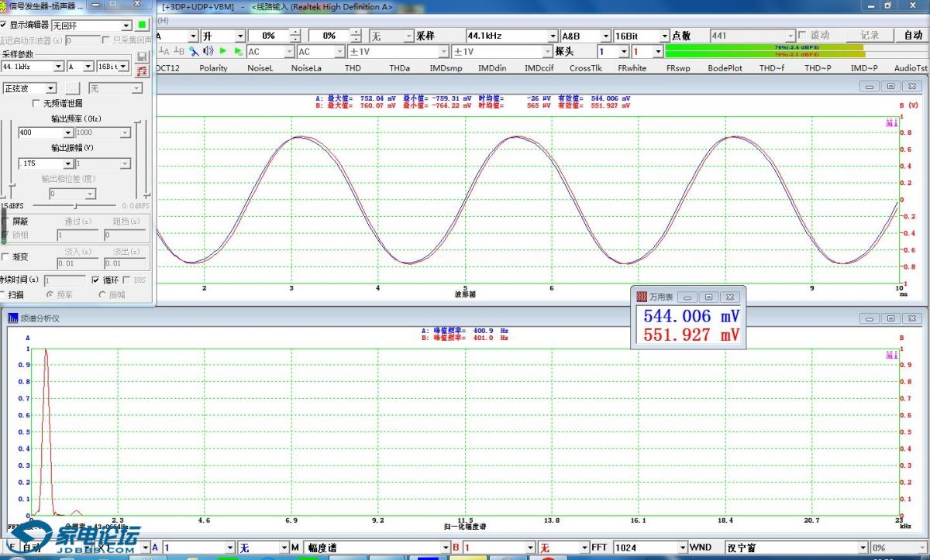930x560 pixels.
Task: Click the red 551.927 mV multimeter reading
Action: pos(691,335)
